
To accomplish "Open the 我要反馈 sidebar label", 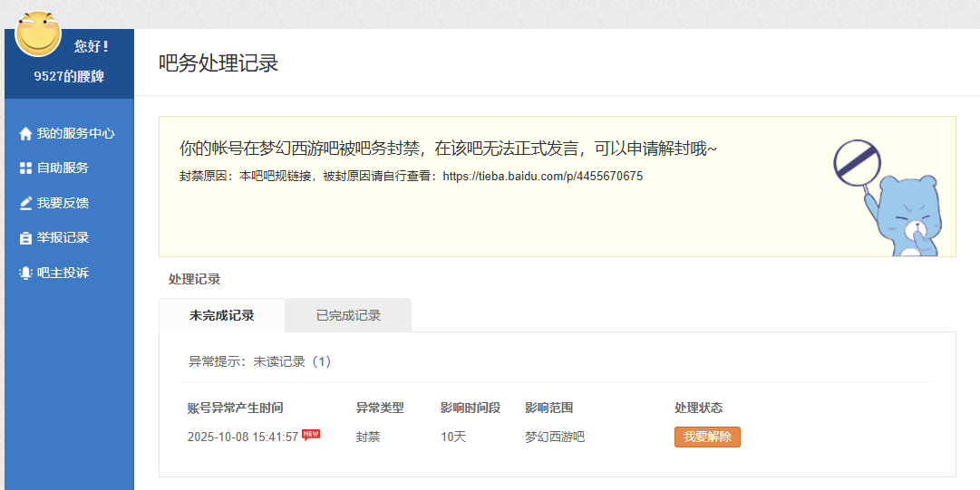I will tap(63, 203).
